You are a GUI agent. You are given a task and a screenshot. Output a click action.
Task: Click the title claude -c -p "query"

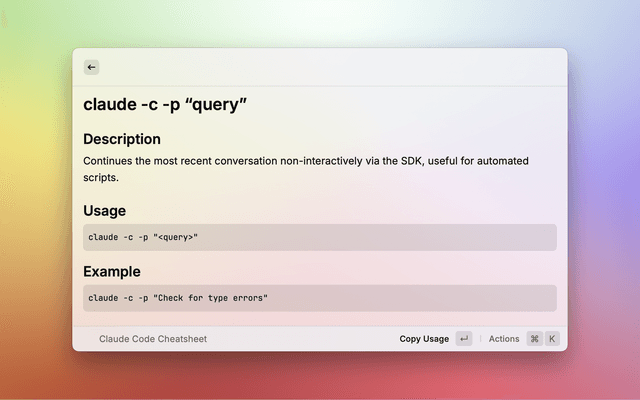click(165, 105)
